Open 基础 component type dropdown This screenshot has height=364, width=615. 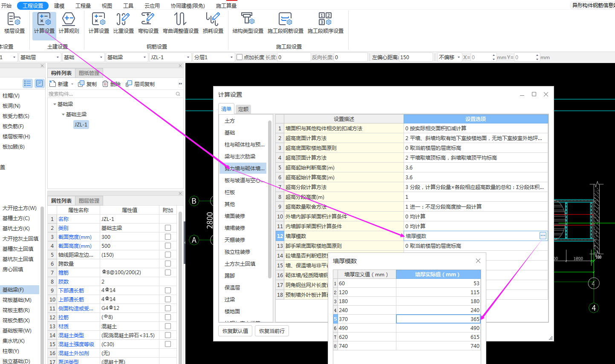pyautogui.click(x=83, y=57)
